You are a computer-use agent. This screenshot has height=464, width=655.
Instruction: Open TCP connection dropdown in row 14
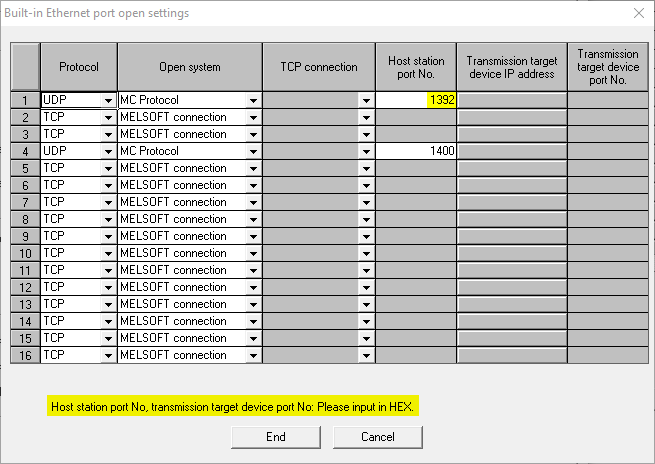point(367,321)
